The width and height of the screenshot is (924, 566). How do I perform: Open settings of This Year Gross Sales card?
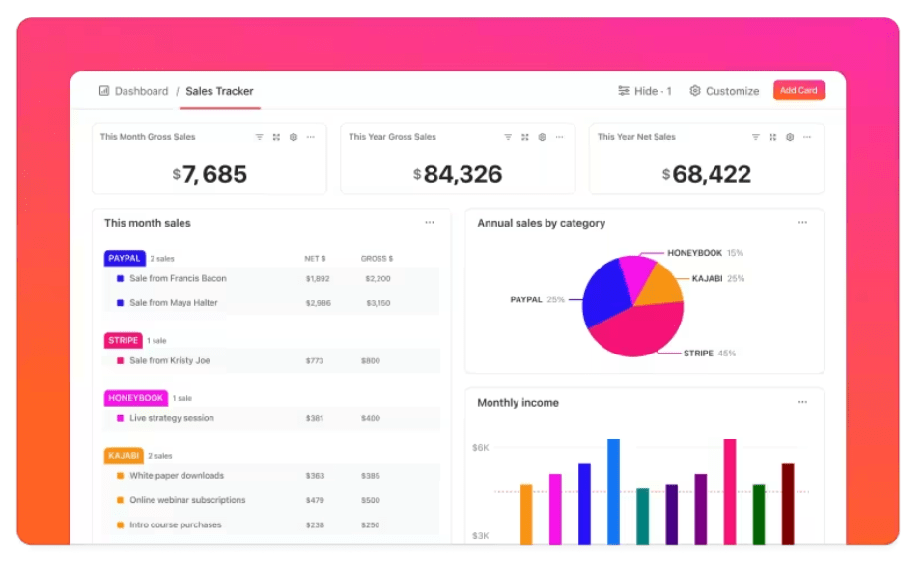click(543, 137)
